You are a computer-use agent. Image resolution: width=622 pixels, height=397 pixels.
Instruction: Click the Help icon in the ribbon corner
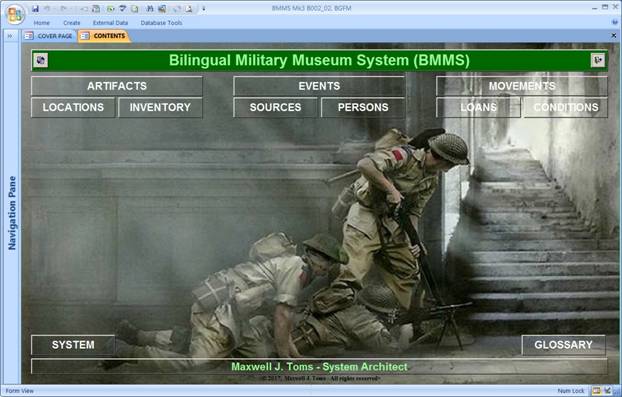(615, 23)
